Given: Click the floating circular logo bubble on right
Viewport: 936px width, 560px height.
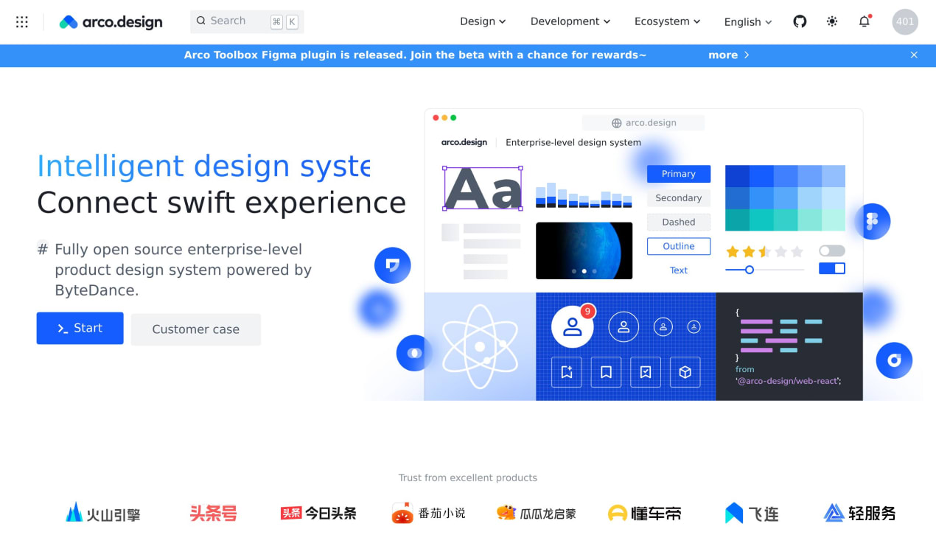Looking at the screenshot, I should pyautogui.click(x=894, y=360).
